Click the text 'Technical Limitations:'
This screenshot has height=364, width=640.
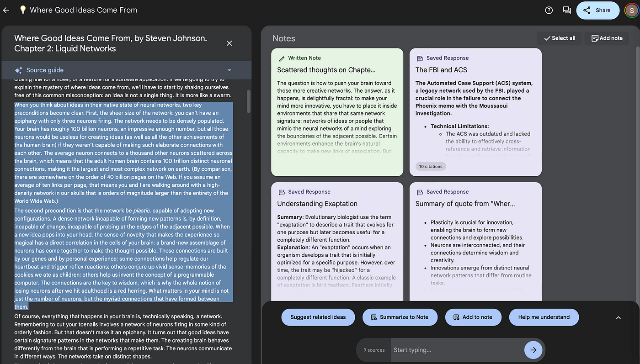pos(460,126)
